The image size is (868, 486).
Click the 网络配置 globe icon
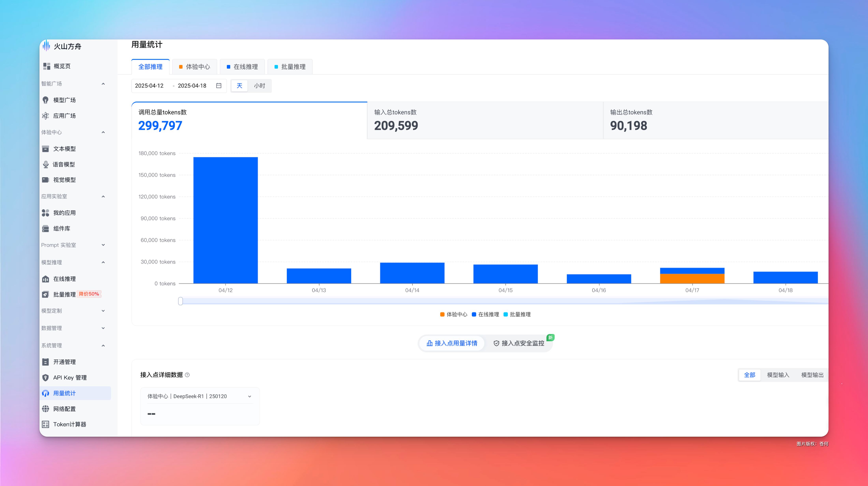point(46,409)
